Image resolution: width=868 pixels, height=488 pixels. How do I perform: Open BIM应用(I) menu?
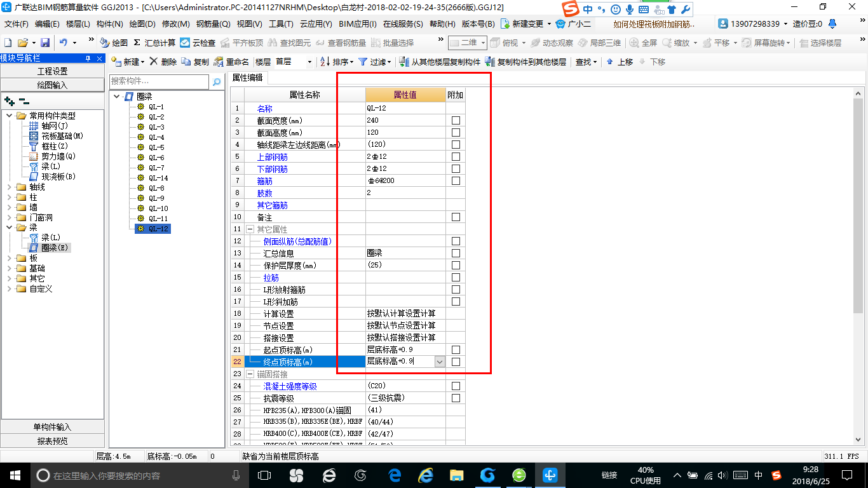tap(358, 24)
